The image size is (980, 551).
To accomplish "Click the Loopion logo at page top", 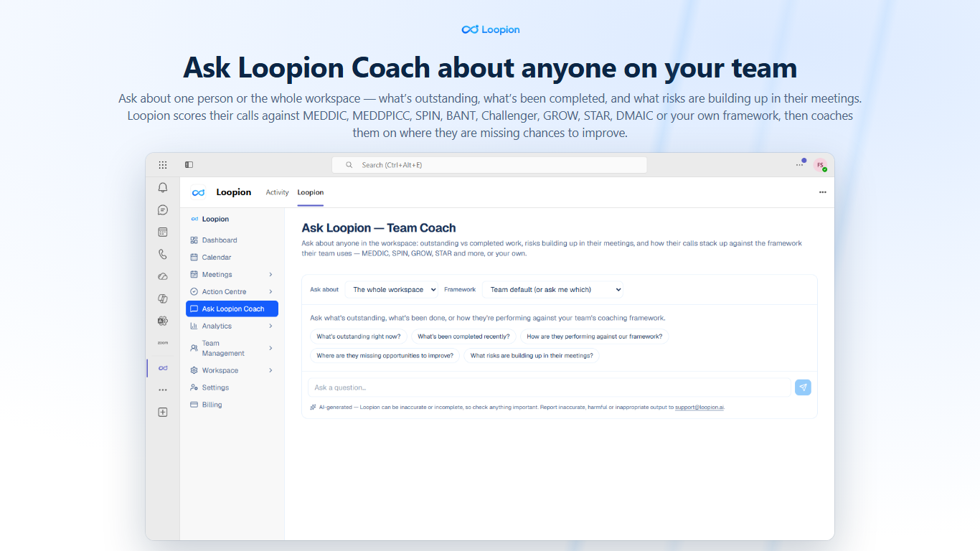I will tap(491, 29).
